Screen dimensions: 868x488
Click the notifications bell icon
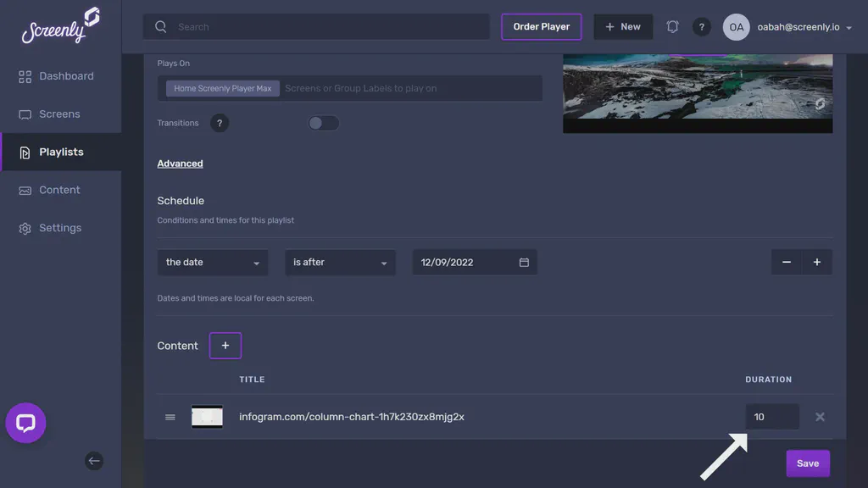[x=672, y=26]
